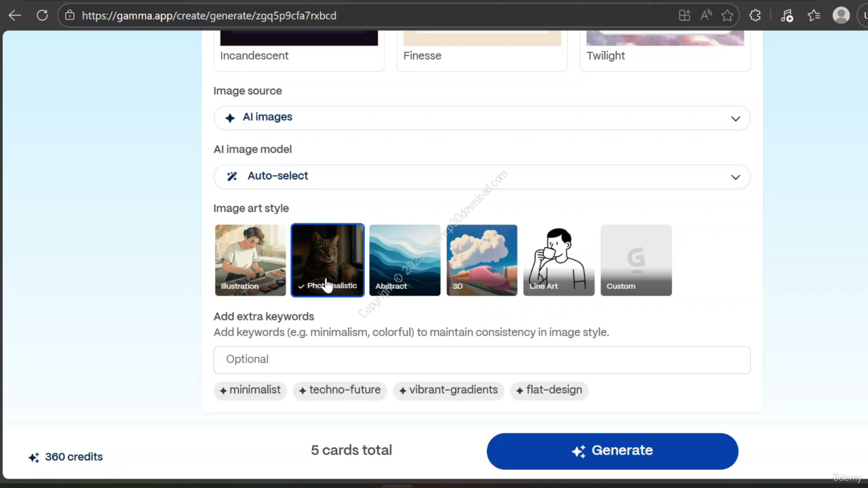
Task: Open the Favorites list icon
Action: (x=814, y=16)
